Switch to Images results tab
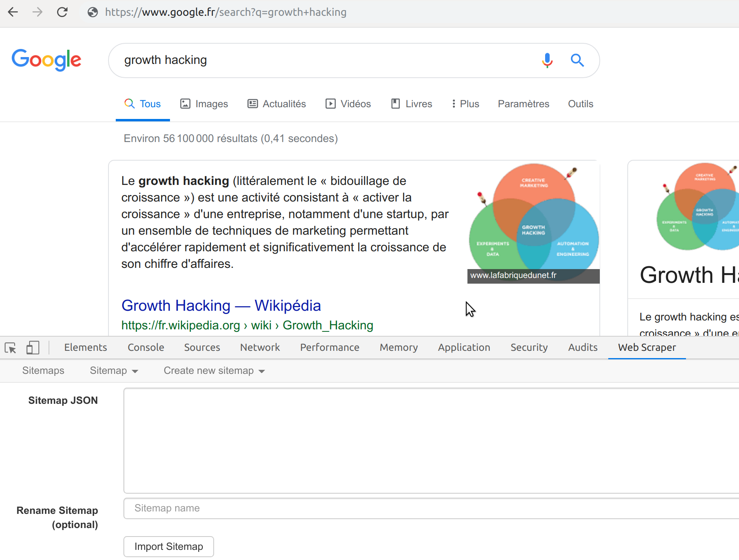 [x=204, y=104]
